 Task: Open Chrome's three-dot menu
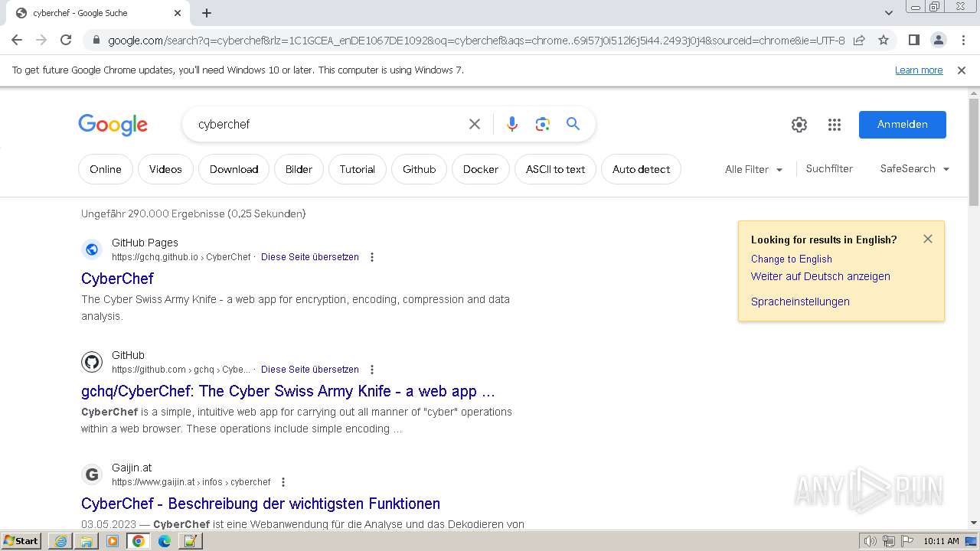pyautogui.click(x=962, y=40)
